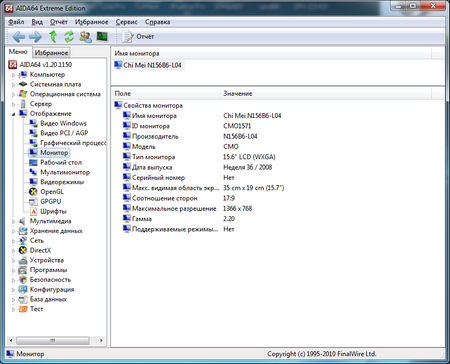Click the Компьютер node icon
Screen dimensions: 450x364
tap(23, 74)
